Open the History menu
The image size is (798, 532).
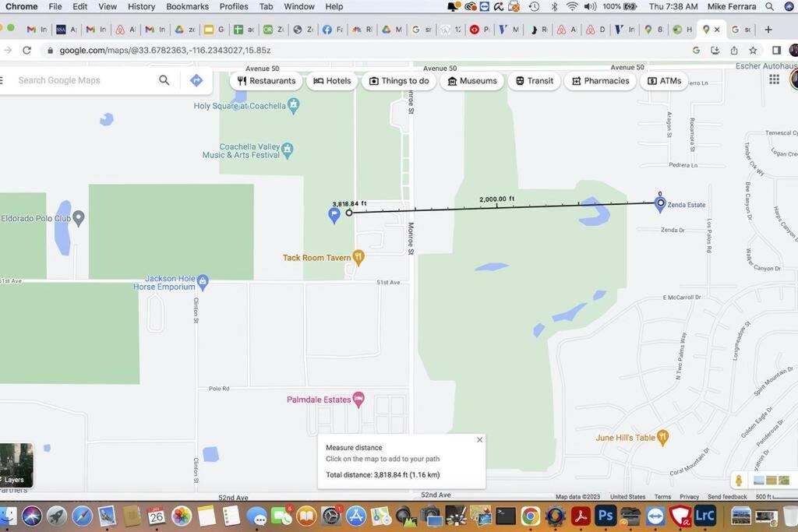(x=142, y=6)
